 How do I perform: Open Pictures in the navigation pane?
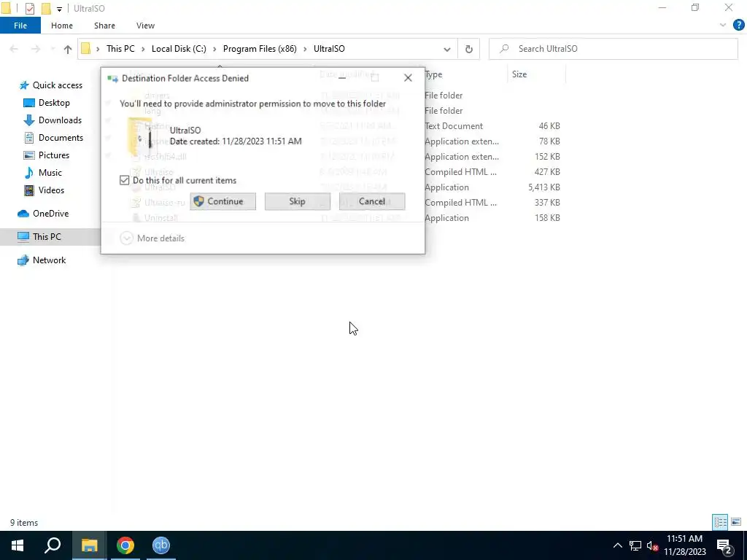coord(46,155)
